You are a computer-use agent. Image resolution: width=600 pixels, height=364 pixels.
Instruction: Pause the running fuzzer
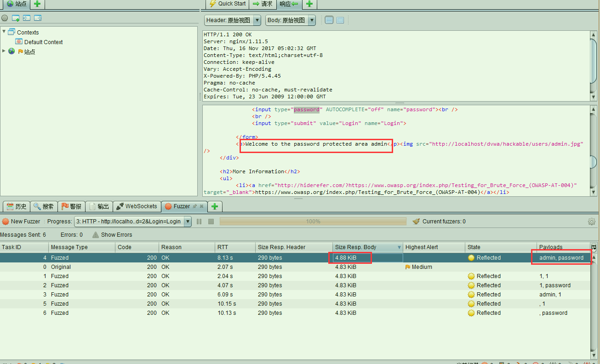tap(199, 222)
